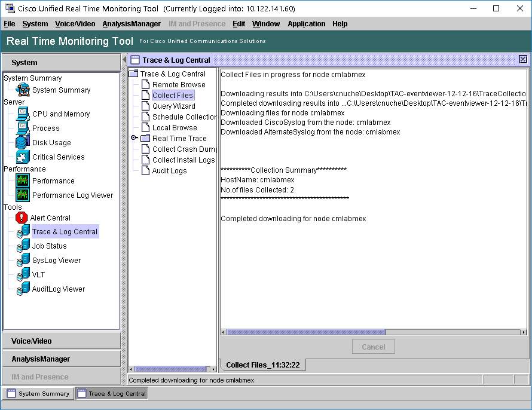Click the Collect Files document icon

click(x=146, y=95)
